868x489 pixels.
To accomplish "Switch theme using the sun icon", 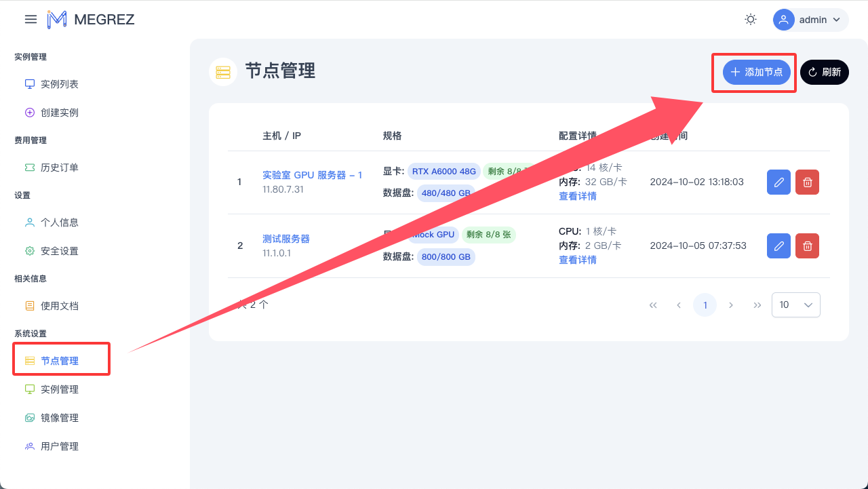I will pyautogui.click(x=751, y=20).
